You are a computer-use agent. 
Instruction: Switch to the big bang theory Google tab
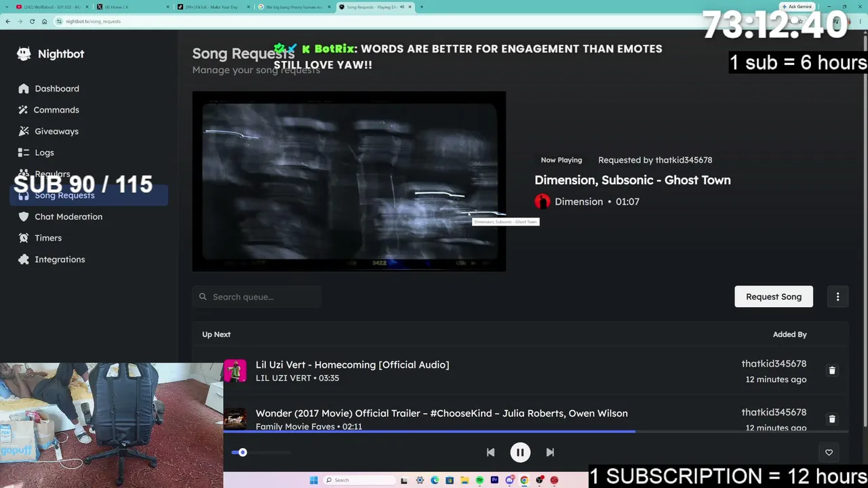click(x=294, y=7)
